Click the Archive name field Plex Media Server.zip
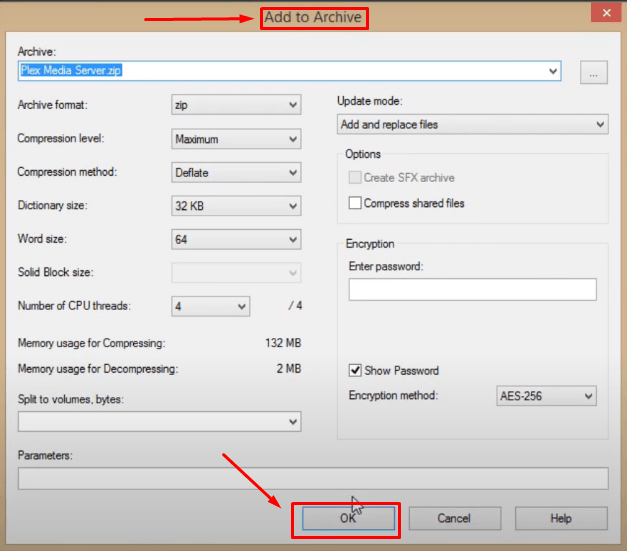This screenshot has width=627, height=551. (290, 71)
